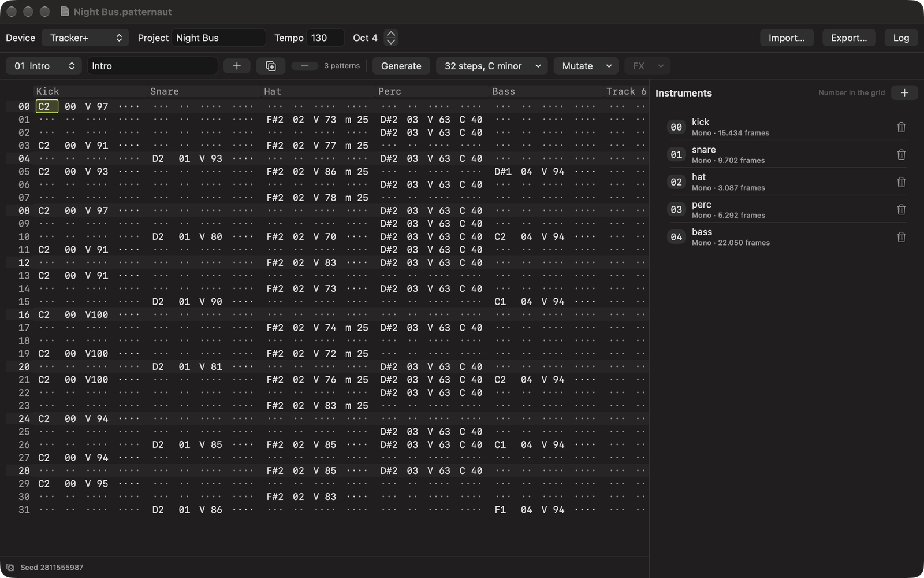Increase the octave with the Oct up arrow
Image resolution: width=924 pixels, height=578 pixels.
coord(391,34)
